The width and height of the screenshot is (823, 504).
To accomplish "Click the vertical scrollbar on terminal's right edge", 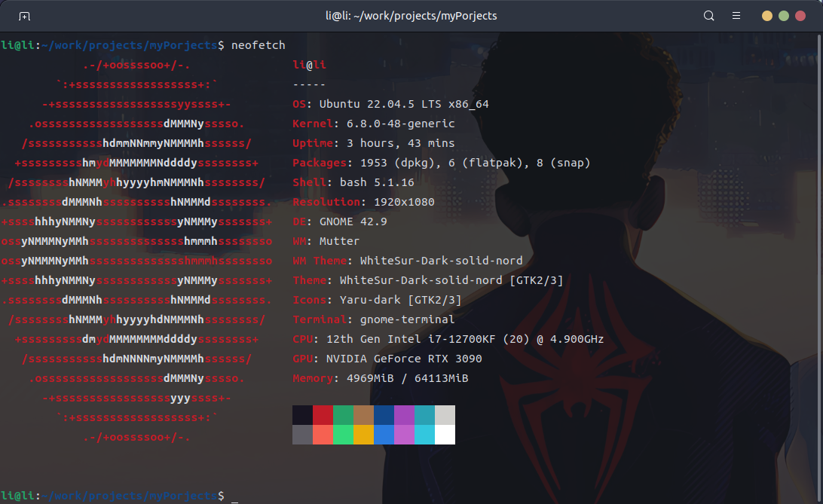I will [821, 267].
